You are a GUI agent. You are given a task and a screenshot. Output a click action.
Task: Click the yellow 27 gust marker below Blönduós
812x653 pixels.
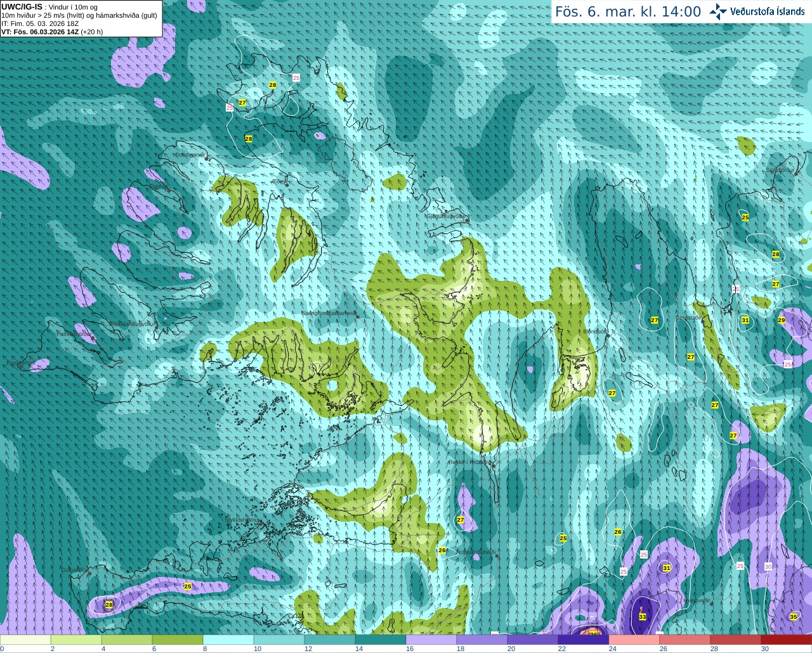612,393
